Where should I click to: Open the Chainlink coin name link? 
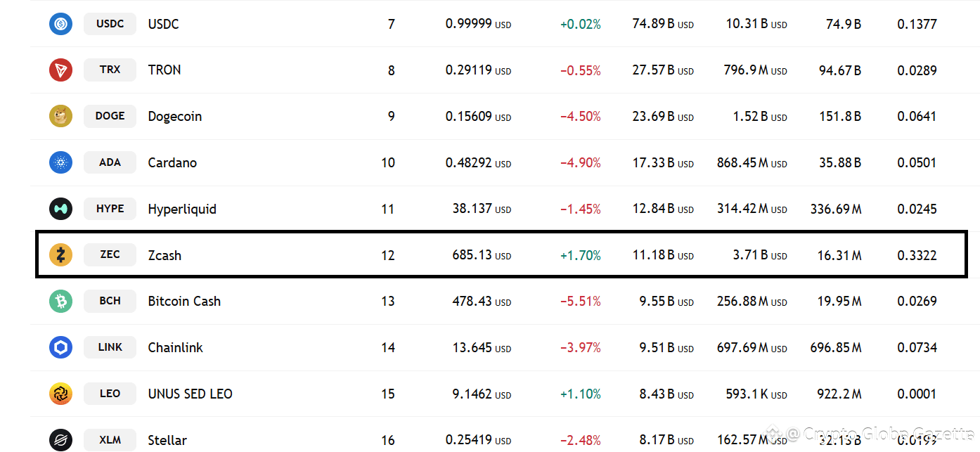point(175,347)
